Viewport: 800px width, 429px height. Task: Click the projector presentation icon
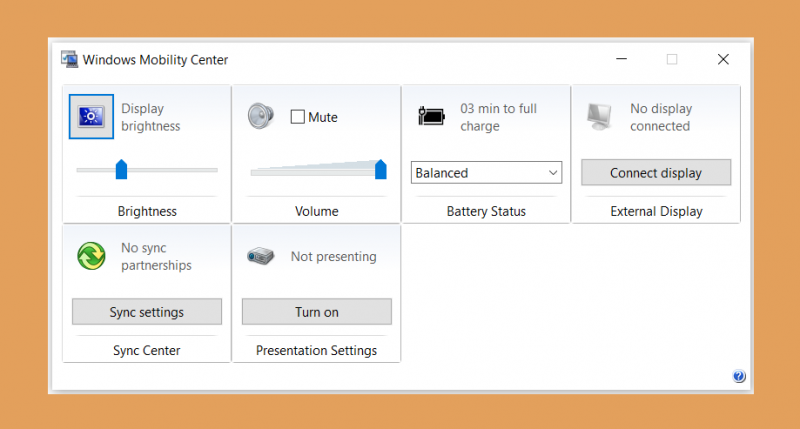(261, 256)
